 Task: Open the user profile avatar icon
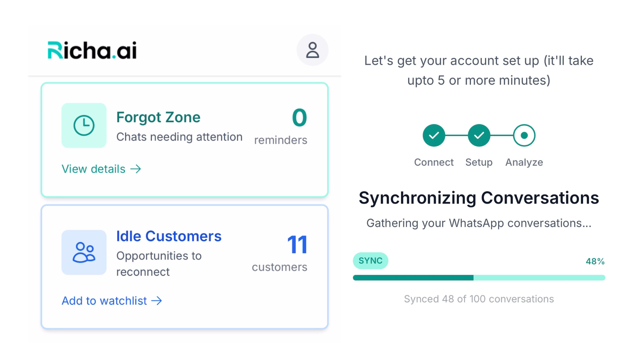click(x=312, y=50)
